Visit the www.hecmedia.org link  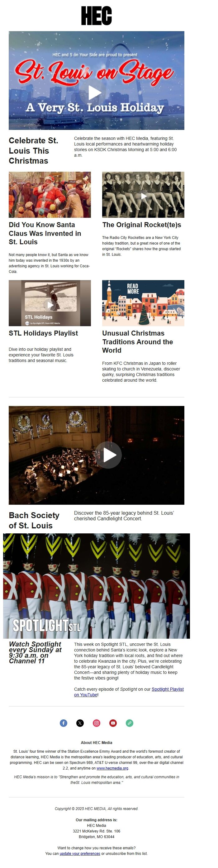pyautogui.click(x=112, y=768)
